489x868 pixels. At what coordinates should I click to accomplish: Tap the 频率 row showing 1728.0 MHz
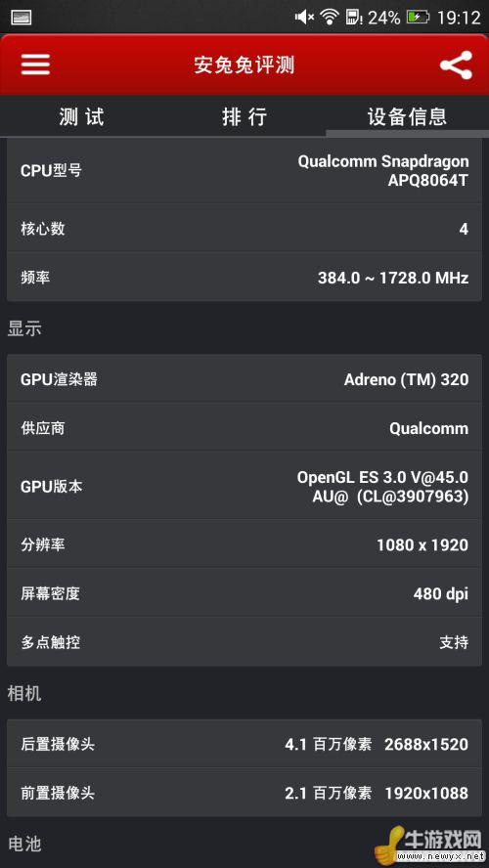(x=244, y=278)
